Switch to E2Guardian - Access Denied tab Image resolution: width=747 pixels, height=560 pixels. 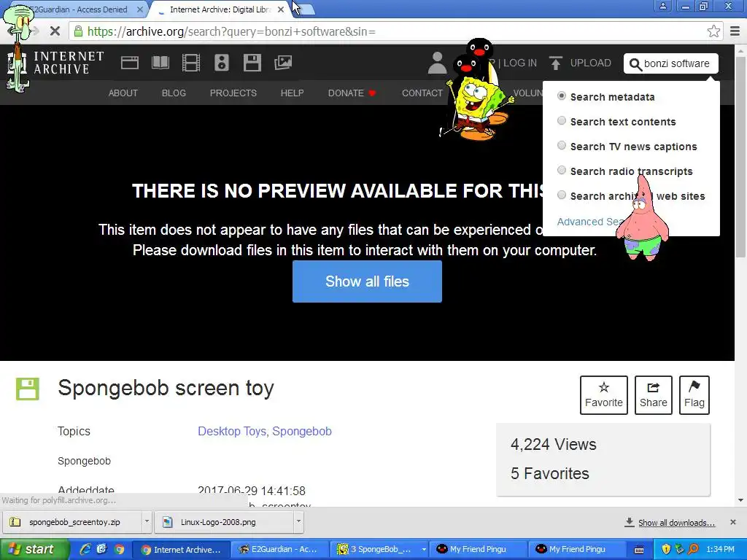pos(79,9)
